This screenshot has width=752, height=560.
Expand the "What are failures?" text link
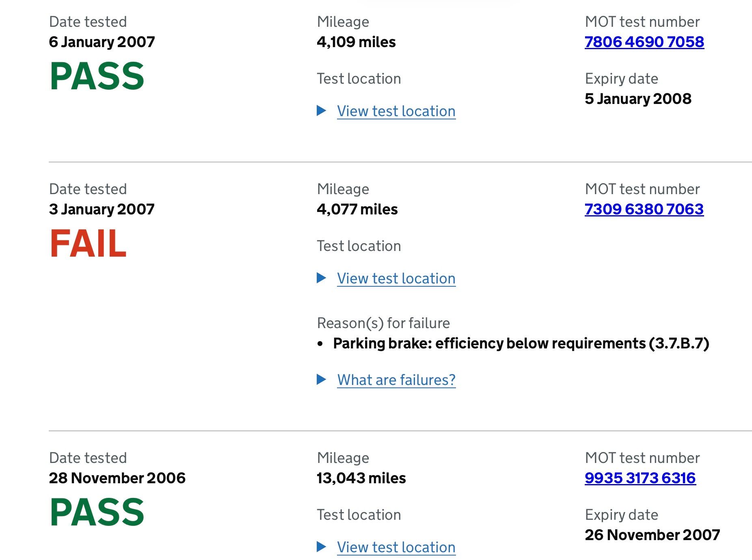pos(396,380)
